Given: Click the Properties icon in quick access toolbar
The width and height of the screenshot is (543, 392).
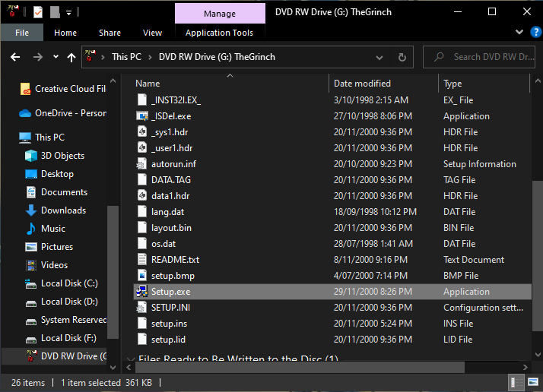Looking at the screenshot, I should (x=38, y=12).
